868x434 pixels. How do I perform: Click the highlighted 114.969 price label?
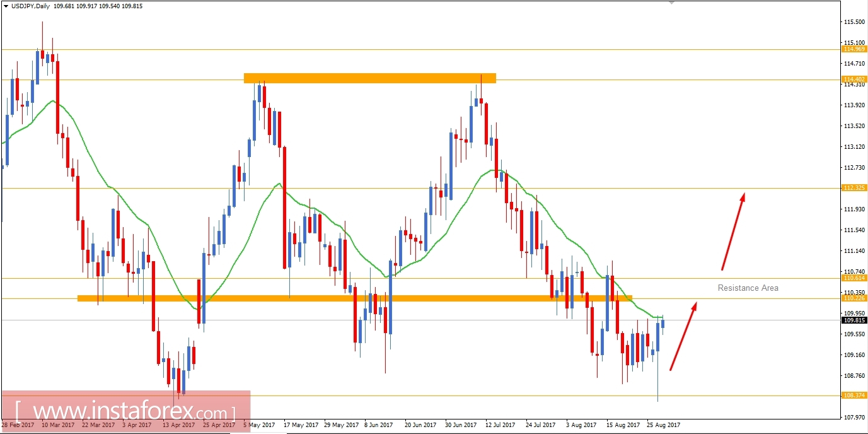pyautogui.click(x=855, y=49)
